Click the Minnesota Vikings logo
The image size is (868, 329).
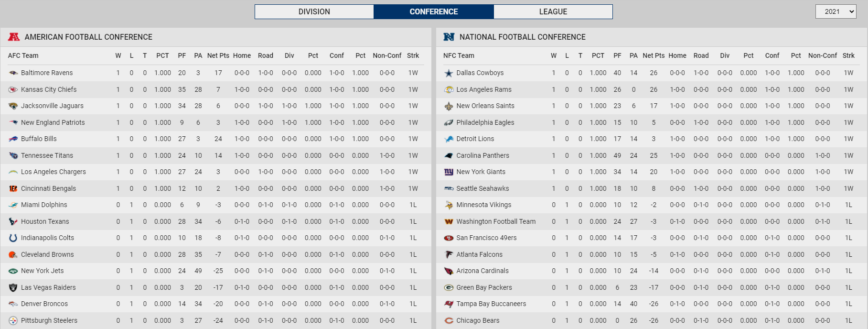[x=449, y=205]
